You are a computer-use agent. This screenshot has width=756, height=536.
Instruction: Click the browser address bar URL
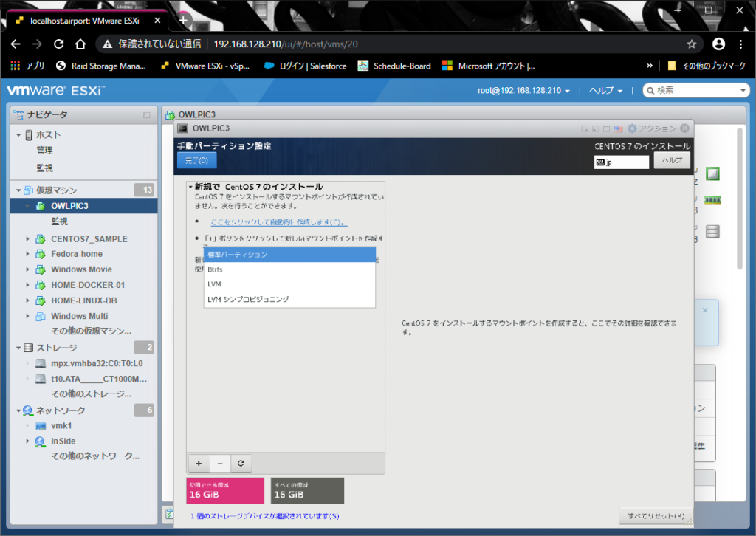(x=286, y=44)
